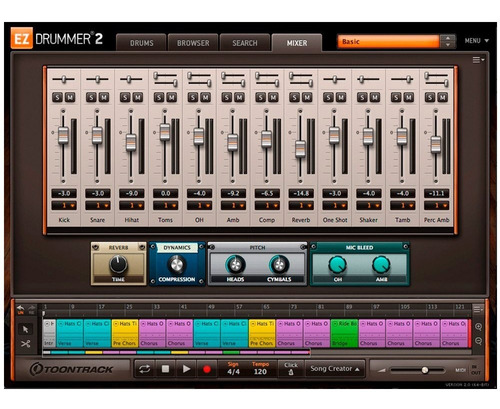Toggle loop playback

[x=144, y=369]
